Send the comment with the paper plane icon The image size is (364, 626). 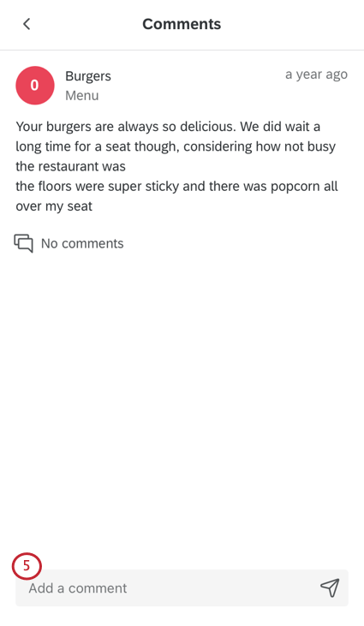pos(330,587)
